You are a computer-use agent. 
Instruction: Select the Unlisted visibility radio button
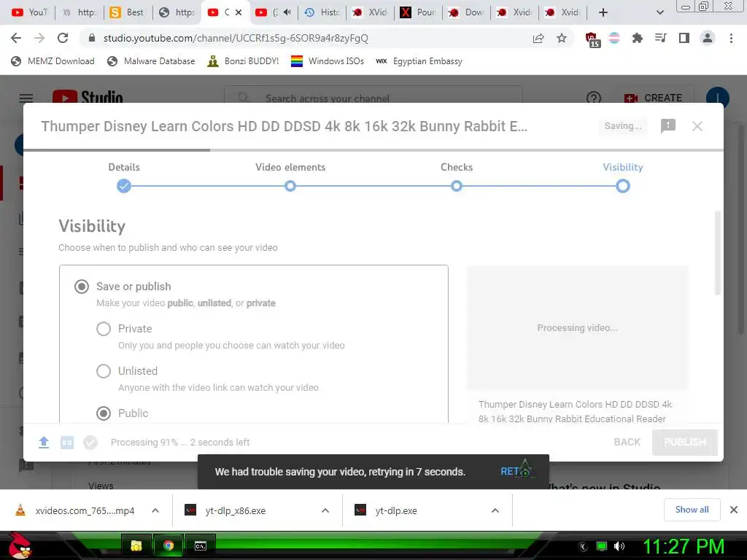point(104,371)
